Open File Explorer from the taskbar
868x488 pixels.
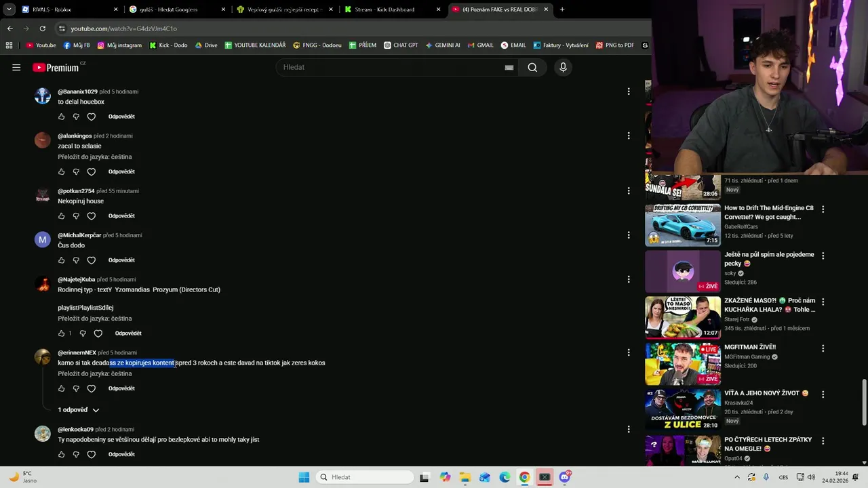[465, 477]
